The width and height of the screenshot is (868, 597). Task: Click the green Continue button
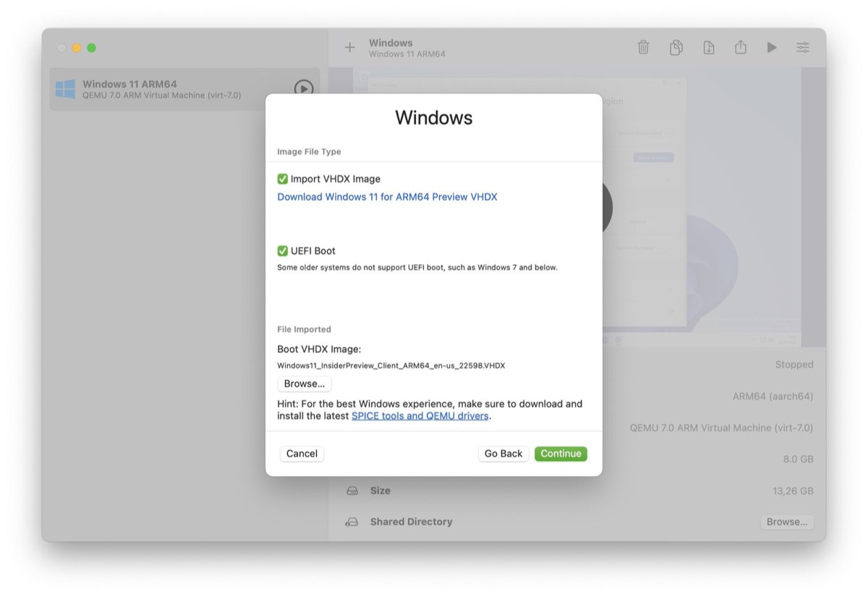click(x=561, y=454)
